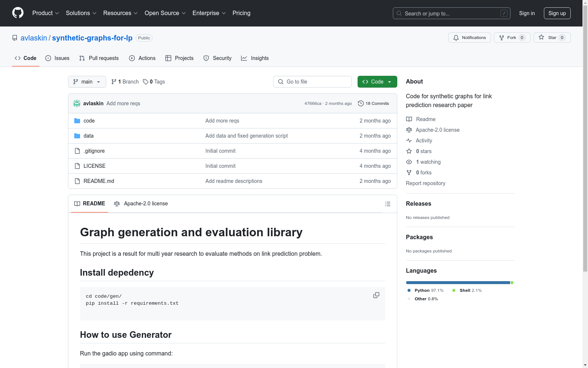
Task: Click the code folder icon
Action: coord(77,121)
